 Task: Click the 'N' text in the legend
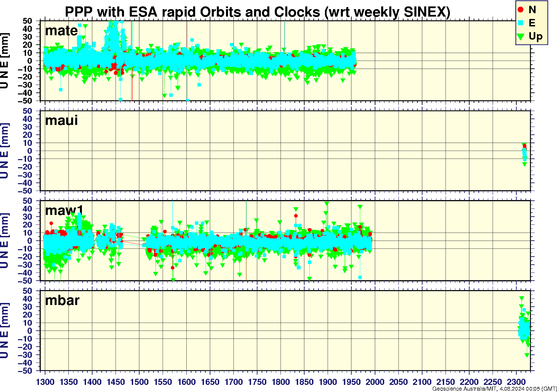[x=532, y=10]
